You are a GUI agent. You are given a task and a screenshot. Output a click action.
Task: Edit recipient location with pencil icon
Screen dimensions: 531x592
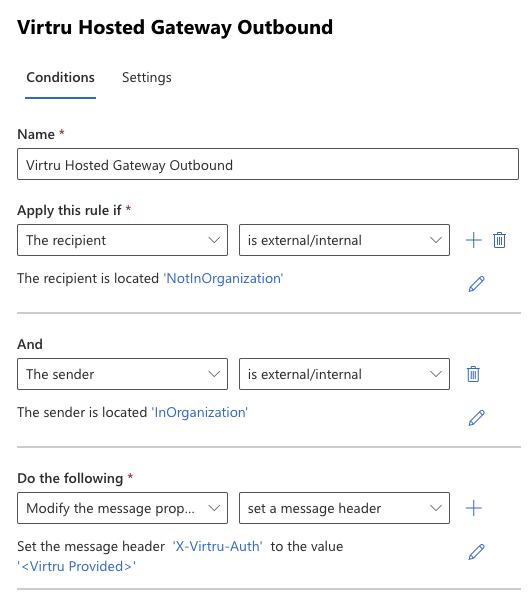click(476, 284)
